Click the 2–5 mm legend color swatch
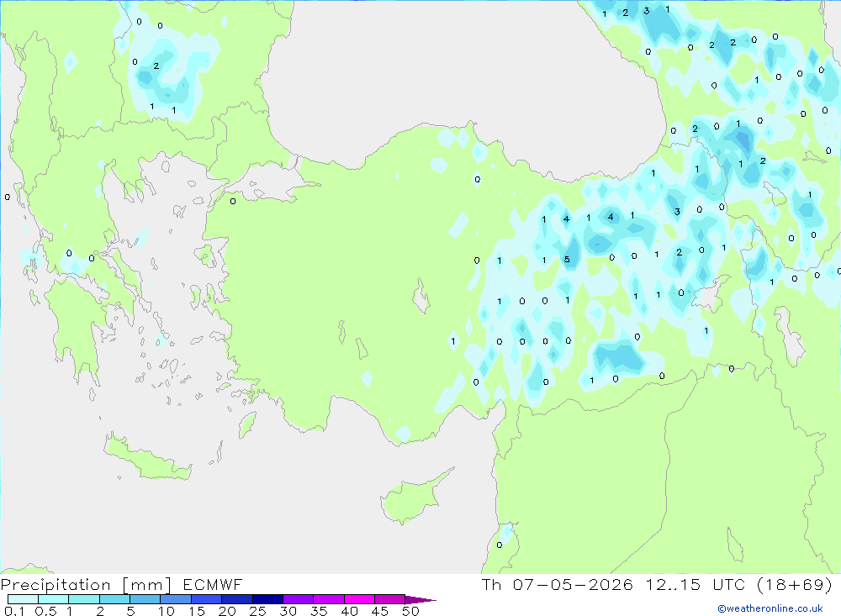This screenshot has height=616, width=841. click(114, 599)
